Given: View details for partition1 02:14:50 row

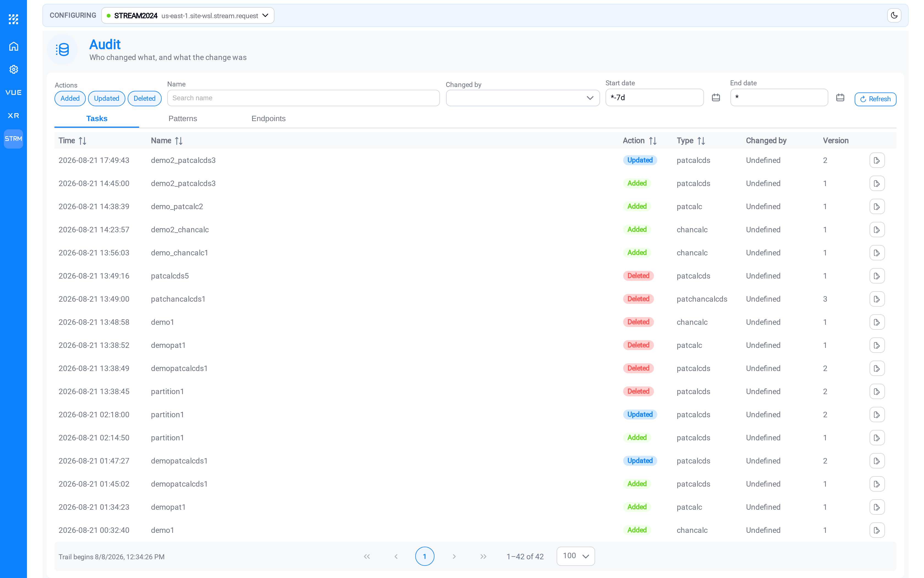Looking at the screenshot, I should coord(877,438).
